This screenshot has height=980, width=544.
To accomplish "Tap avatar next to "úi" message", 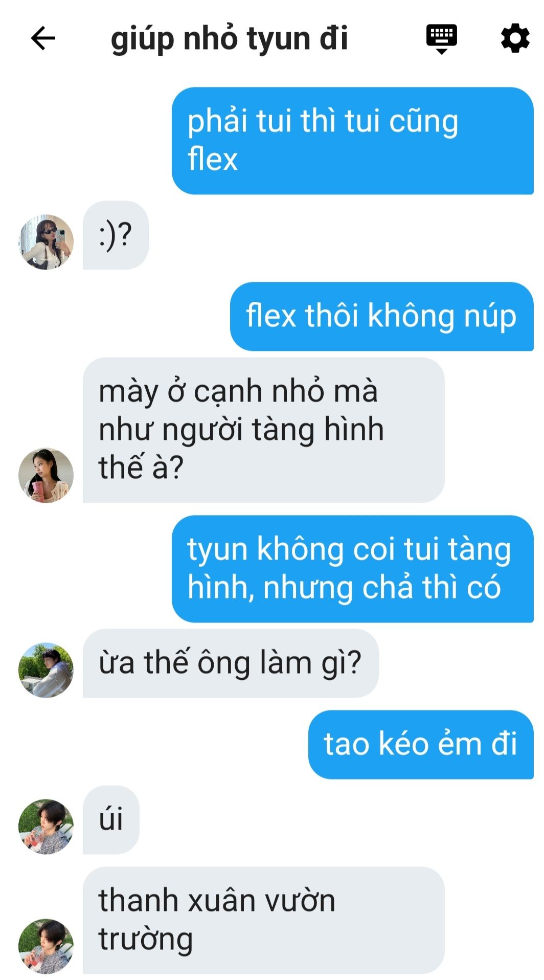I will (x=46, y=827).
